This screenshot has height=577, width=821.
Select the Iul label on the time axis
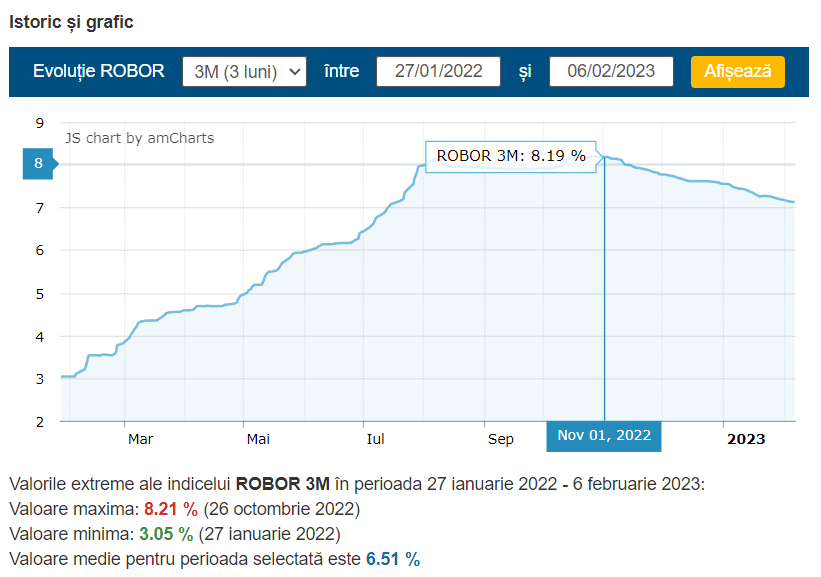click(375, 439)
